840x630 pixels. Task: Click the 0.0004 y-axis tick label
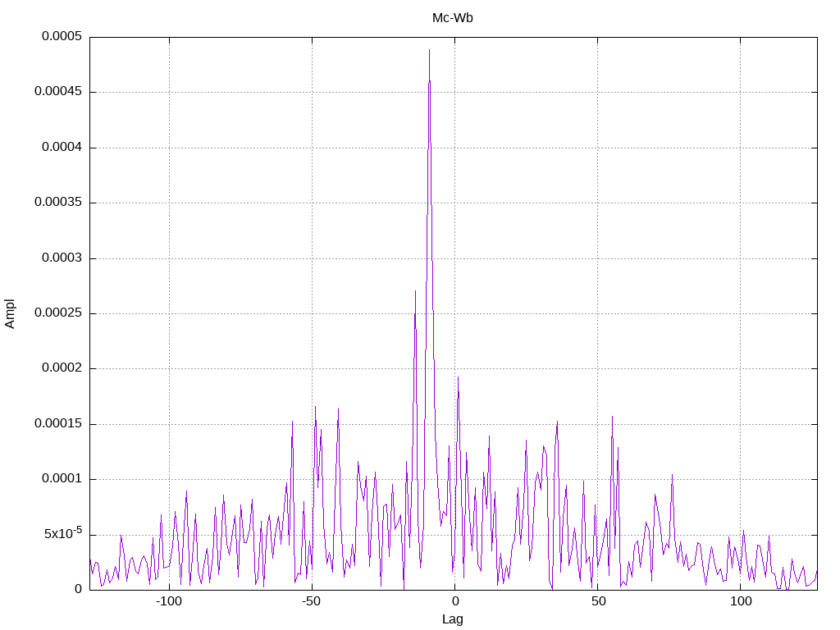(x=62, y=148)
